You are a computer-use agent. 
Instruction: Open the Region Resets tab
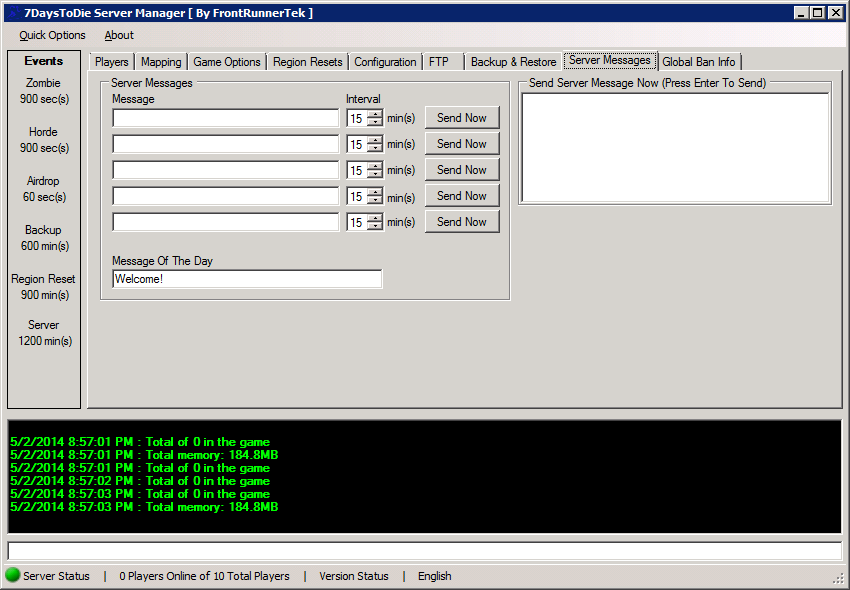tap(307, 62)
